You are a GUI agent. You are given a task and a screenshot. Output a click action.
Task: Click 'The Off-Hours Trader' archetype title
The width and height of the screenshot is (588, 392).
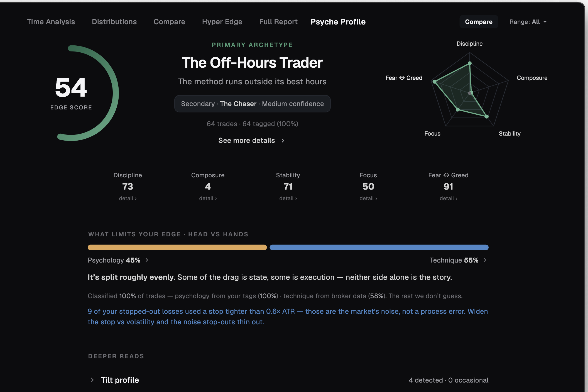[252, 63]
